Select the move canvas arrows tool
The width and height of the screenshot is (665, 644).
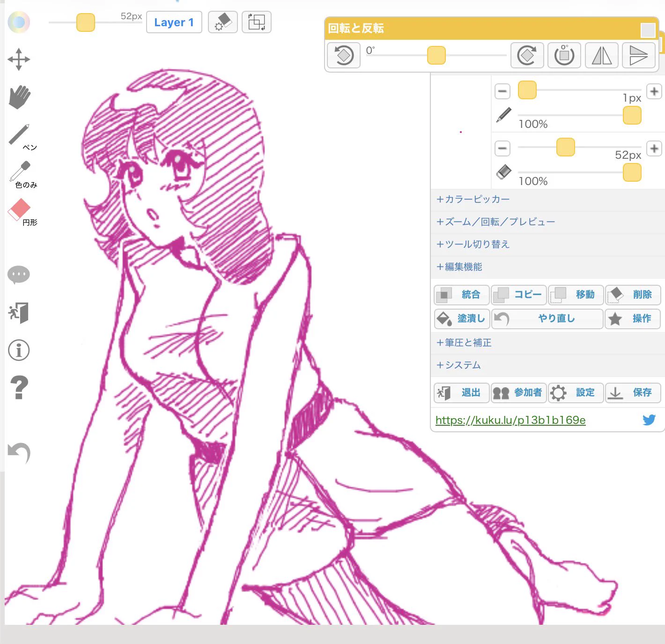tap(19, 59)
